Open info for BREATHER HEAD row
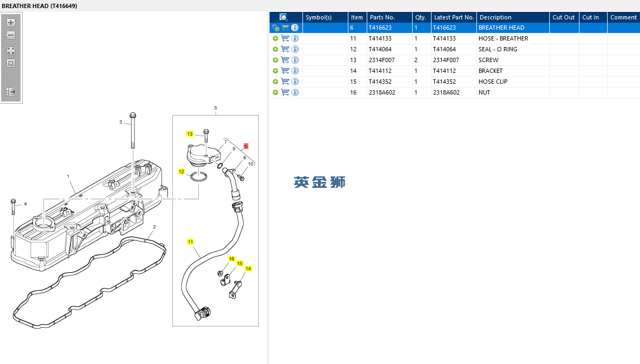 [295, 28]
